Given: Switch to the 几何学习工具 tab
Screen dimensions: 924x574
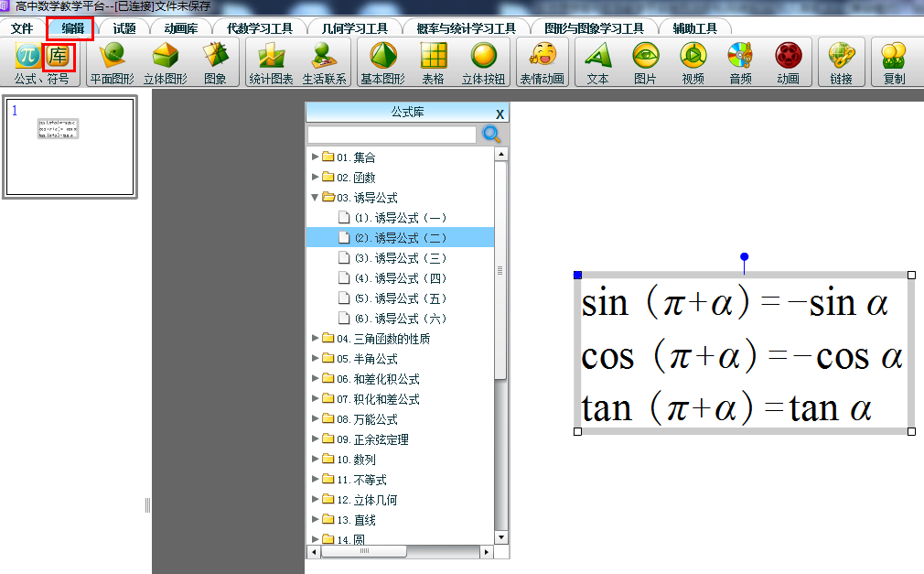Looking at the screenshot, I should click(354, 28).
